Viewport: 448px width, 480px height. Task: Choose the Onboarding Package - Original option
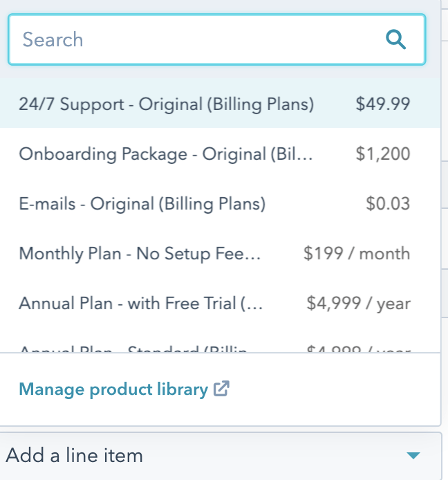pyautogui.click(x=166, y=154)
